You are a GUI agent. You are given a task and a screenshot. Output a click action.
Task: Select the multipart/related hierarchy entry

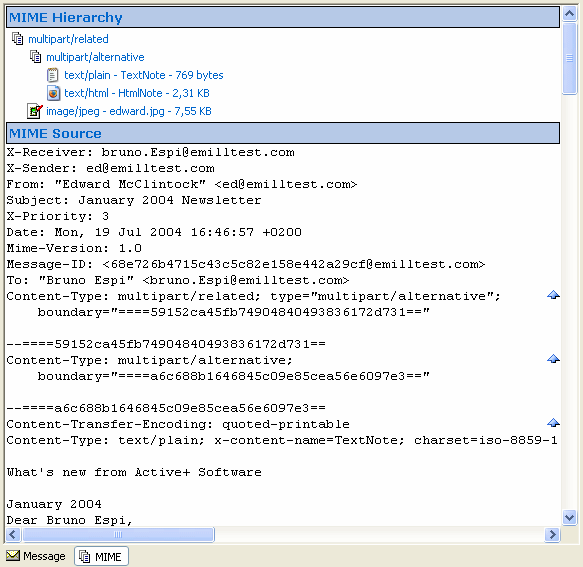click(68, 39)
